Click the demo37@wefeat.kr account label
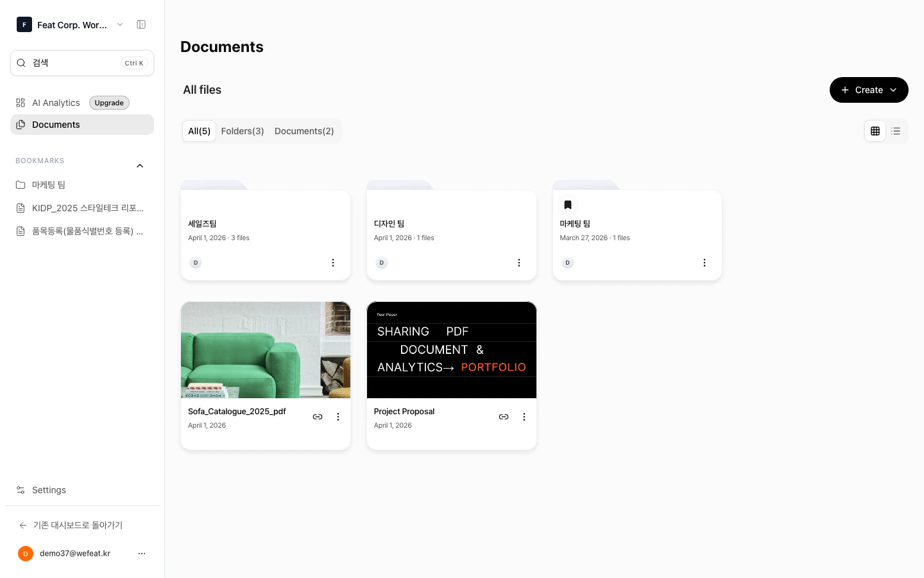The height and width of the screenshot is (578, 924). point(75,554)
